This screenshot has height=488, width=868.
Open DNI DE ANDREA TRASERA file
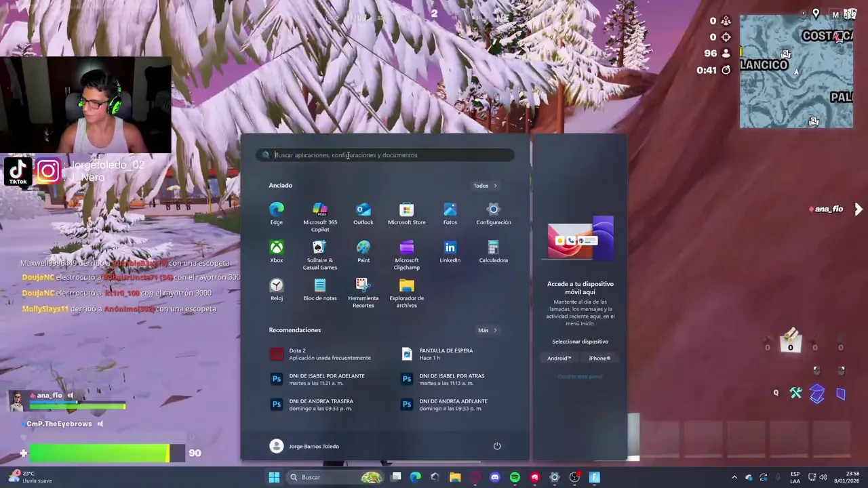(320, 404)
